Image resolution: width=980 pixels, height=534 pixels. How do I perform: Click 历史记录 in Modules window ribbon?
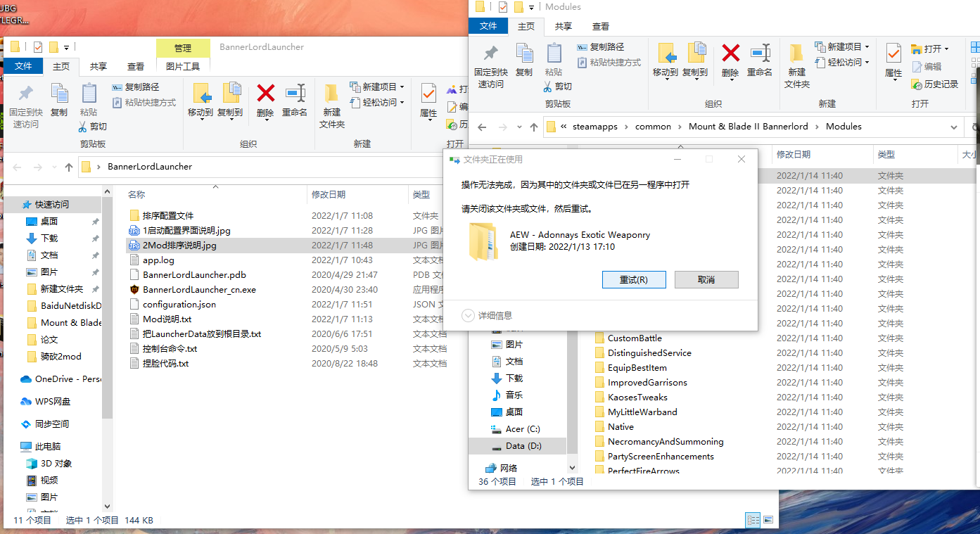935,84
